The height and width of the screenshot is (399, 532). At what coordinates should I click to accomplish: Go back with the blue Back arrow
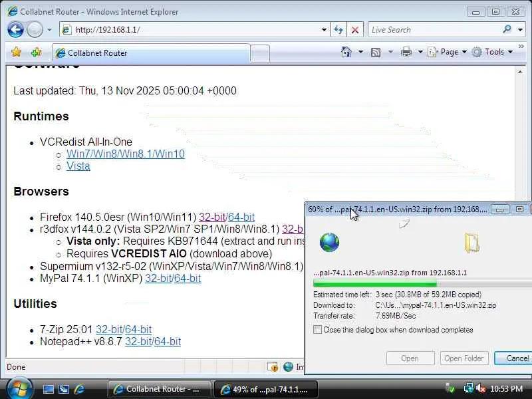click(15, 30)
